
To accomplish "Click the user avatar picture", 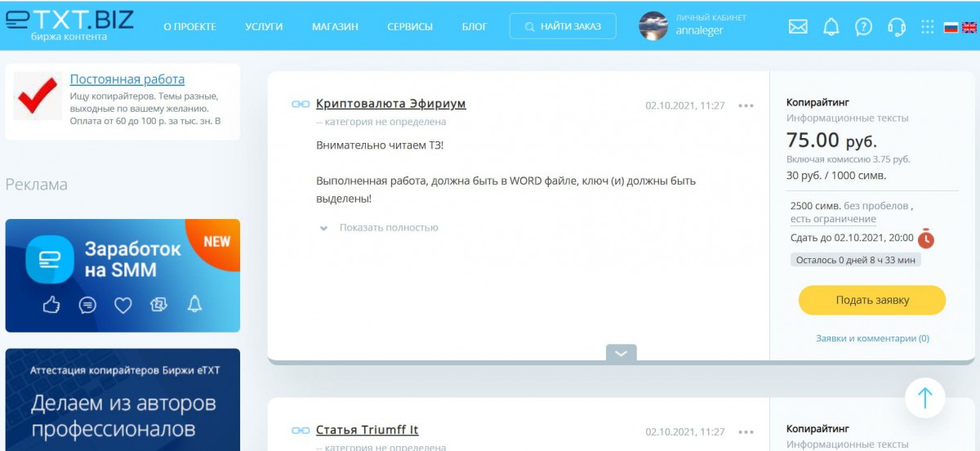I will pyautogui.click(x=653, y=26).
